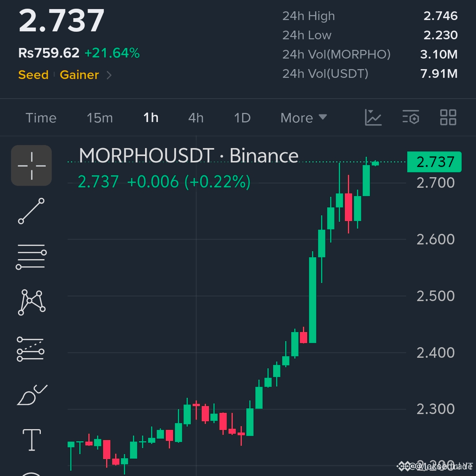Select the crosshair cursor tool
Image resolution: width=476 pixels, height=476 pixels.
31,165
